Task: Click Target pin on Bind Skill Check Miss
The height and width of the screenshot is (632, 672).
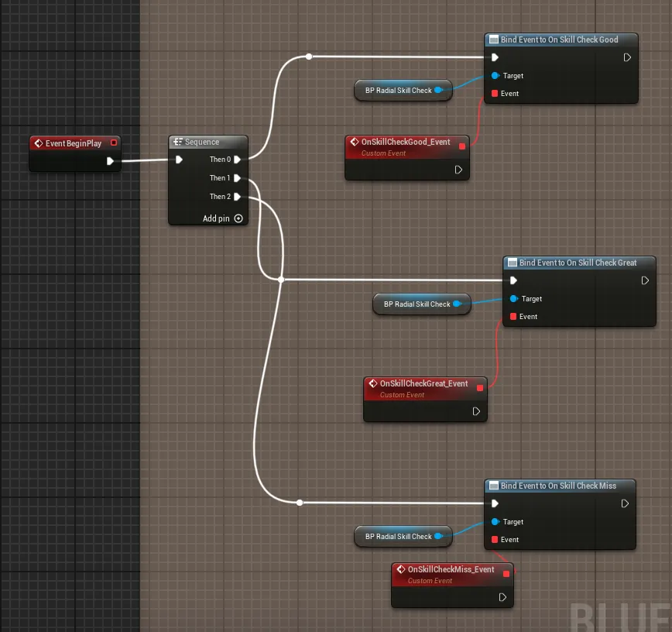Action: pyautogui.click(x=495, y=522)
